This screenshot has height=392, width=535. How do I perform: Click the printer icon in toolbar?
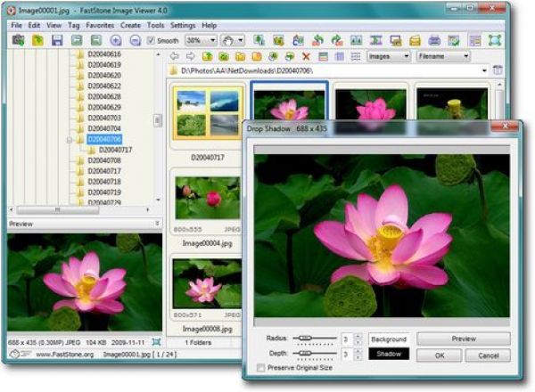pos(434,41)
